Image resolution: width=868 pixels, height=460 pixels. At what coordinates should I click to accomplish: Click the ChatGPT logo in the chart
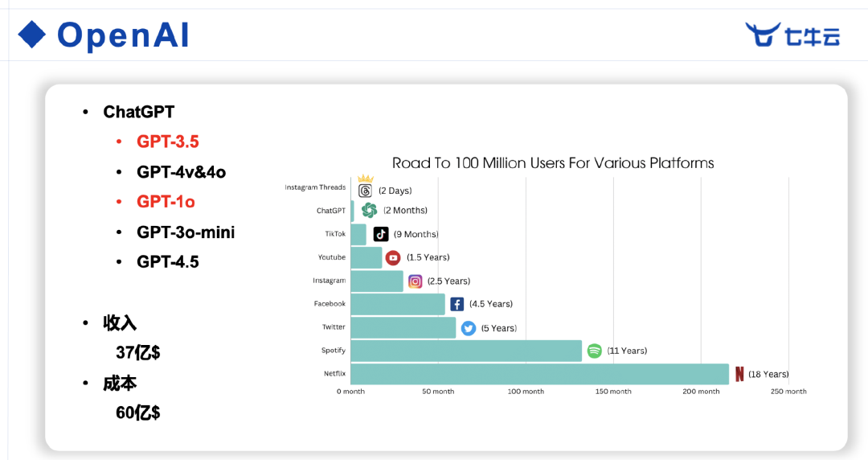tap(369, 210)
